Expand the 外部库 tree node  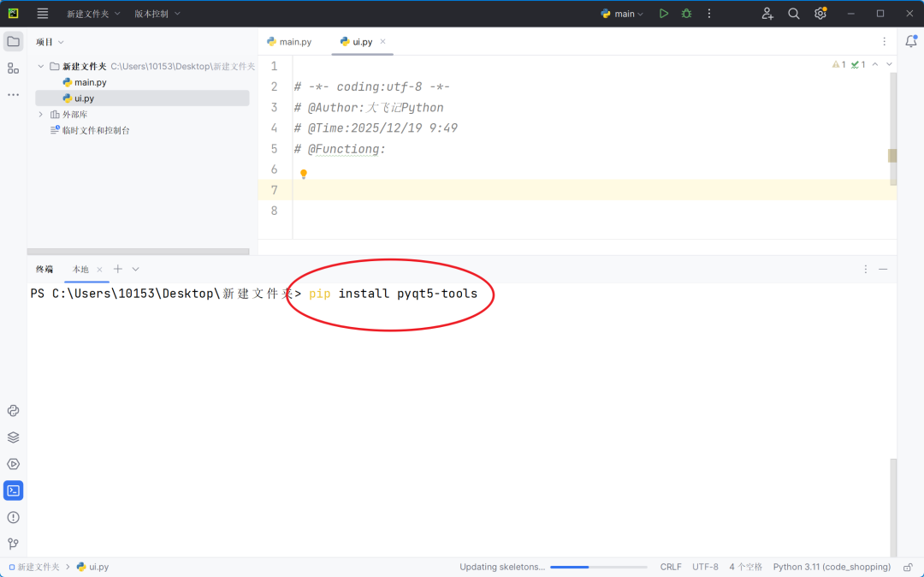click(41, 115)
